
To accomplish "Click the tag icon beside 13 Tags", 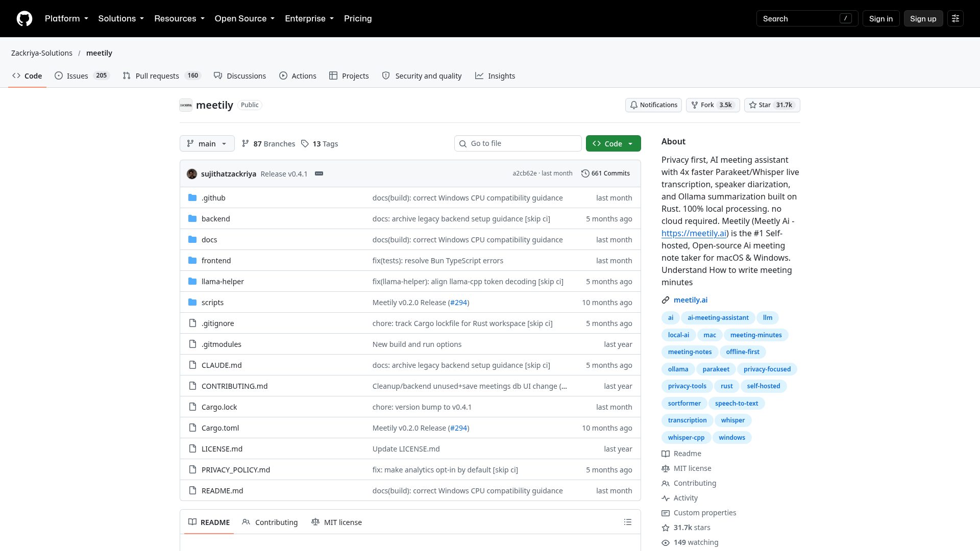I will [x=305, y=144].
